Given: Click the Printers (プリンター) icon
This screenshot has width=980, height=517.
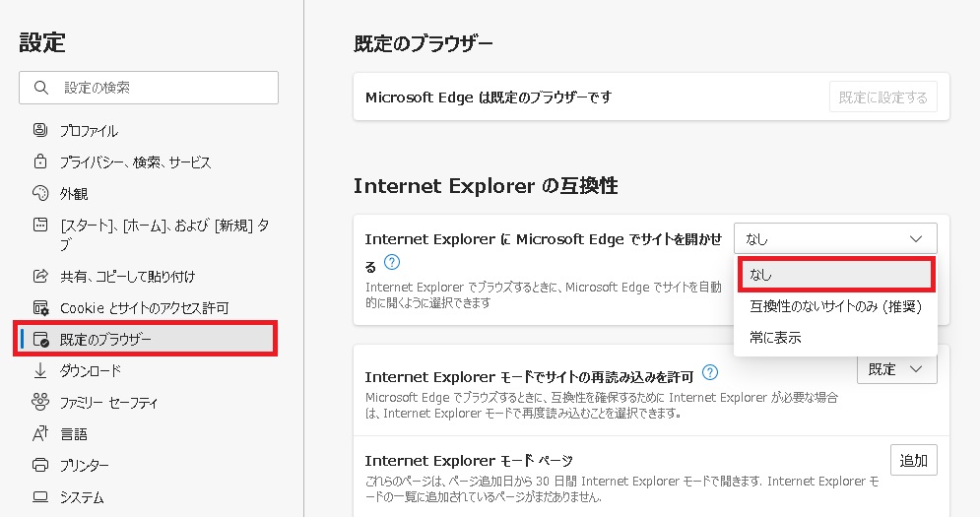Looking at the screenshot, I should tap(40, 465).
